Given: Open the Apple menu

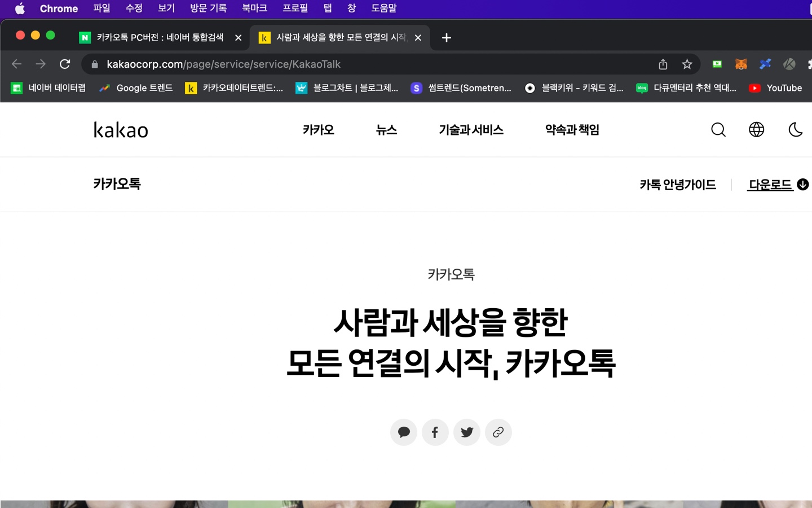Looking at the screenshot, I should tap(20, 8).
